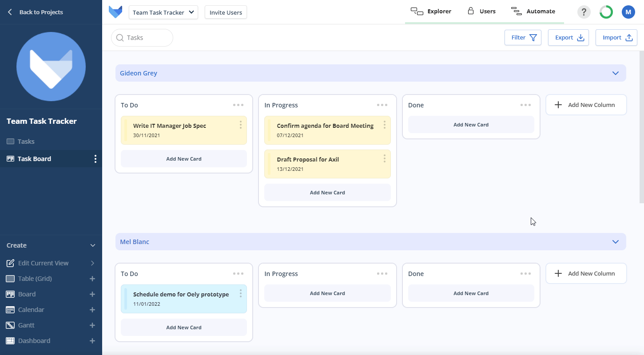Collapse the Mel Blanc swimlane
644x355 pixels.
pyautogui.click(x=615, y=242)
